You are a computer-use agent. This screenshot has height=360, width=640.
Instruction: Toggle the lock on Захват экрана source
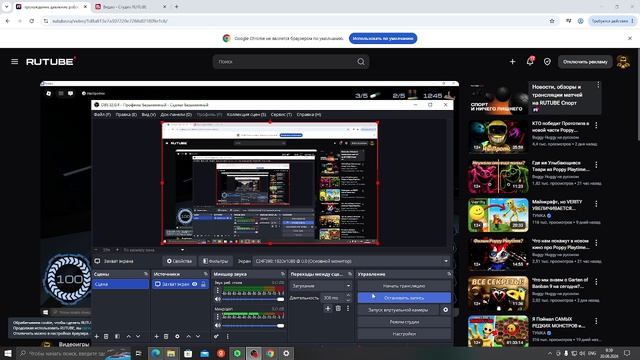pyautogui.click(x=203, y=284)
